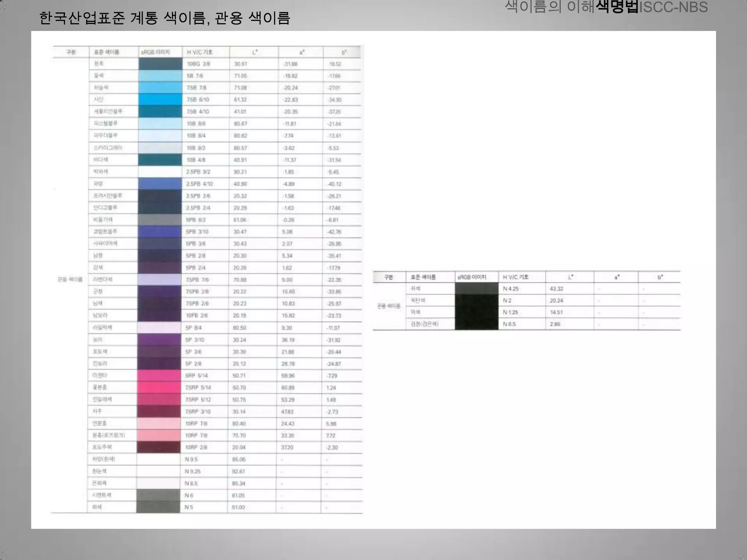Select the color swatch in the 10BG 3/8 row
The width and height of the screenshot is (747, 560).
point(160,64)
